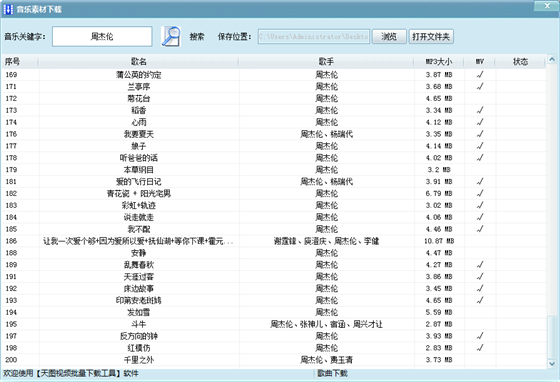The width and height of the screenshot is (560, 382).
Task: Click MV checkmark for 红模仿
Action: click(x=480, y=348)
